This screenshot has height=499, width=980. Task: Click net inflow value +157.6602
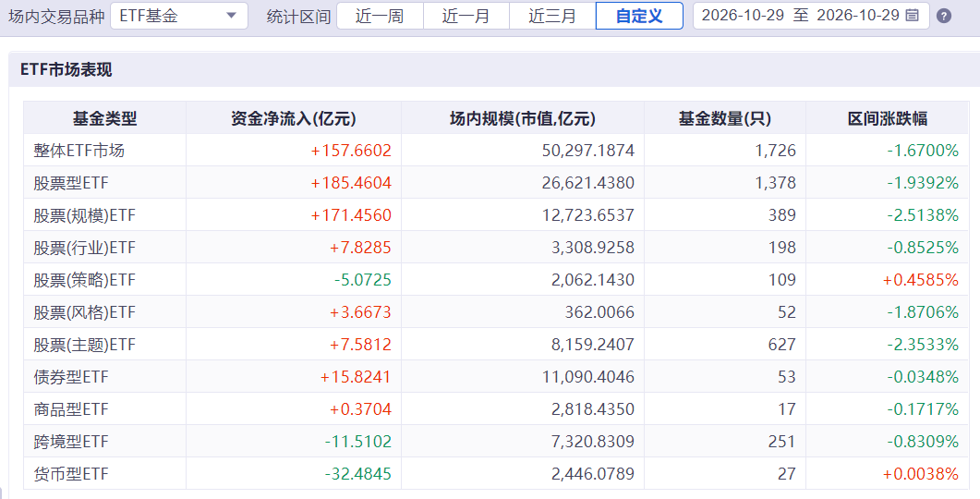click(x=351, y=150)
